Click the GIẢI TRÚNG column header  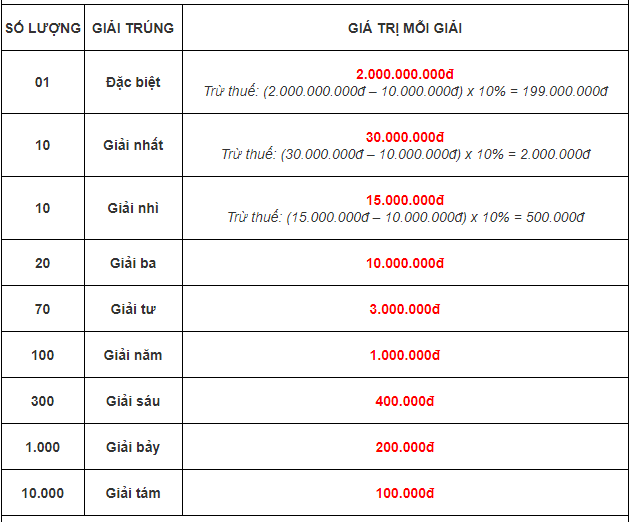click(x=133, y=28)
